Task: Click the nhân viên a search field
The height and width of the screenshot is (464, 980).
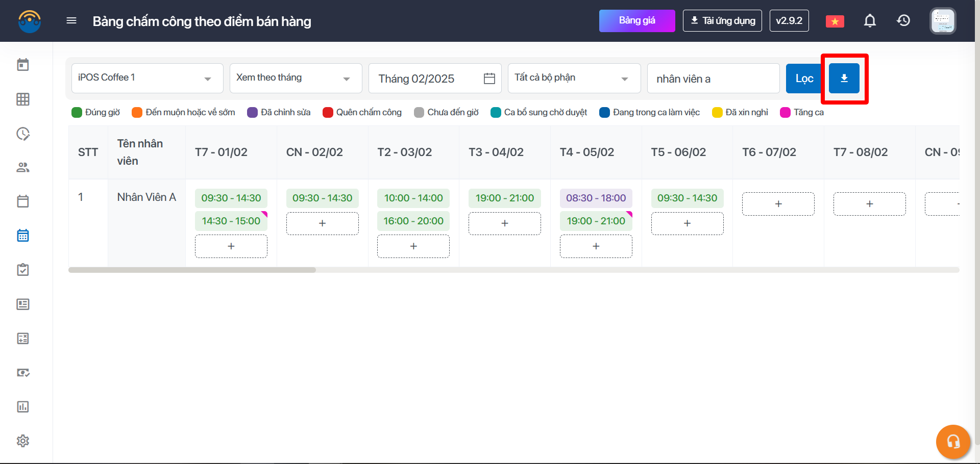Action: [713, 79]
